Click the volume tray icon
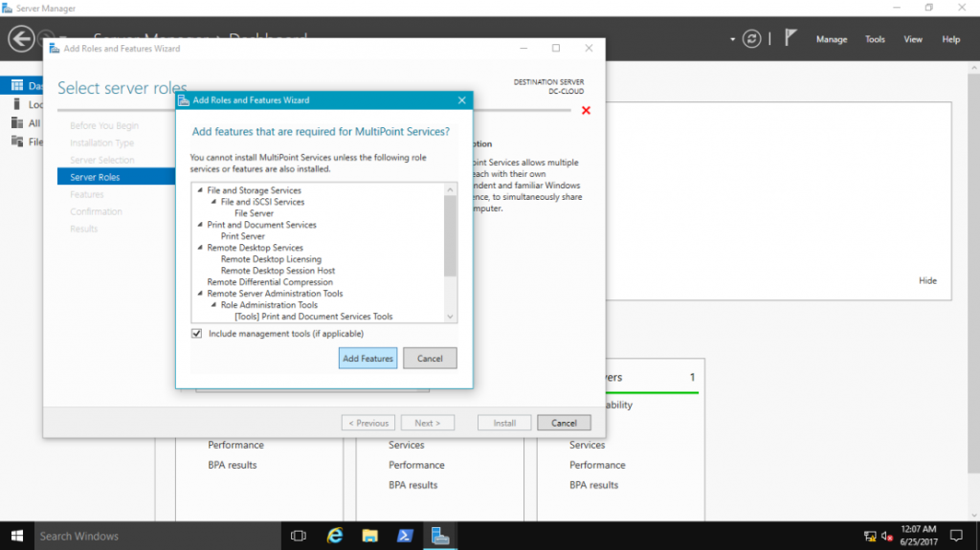The image size is (980, 550). 886,537
